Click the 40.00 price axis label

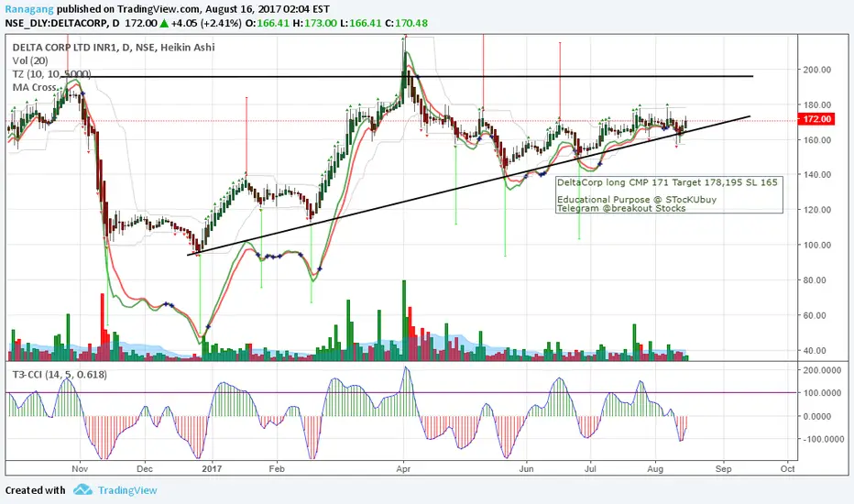[815, 350]
